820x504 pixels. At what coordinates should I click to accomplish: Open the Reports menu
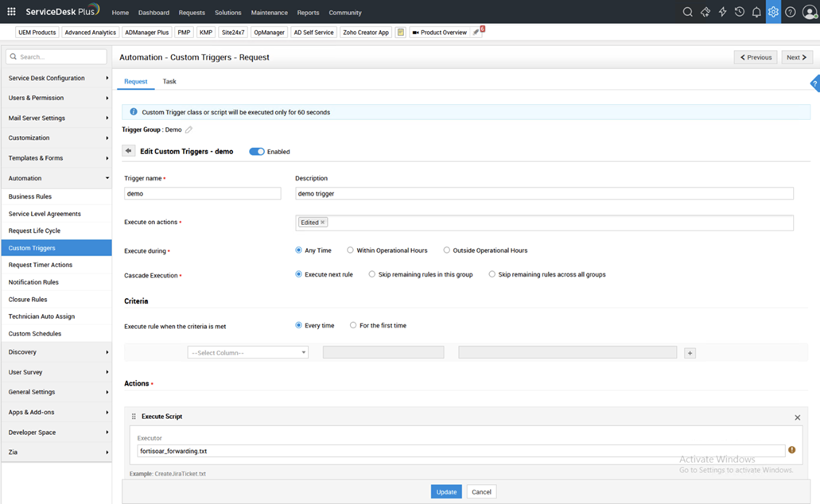click(308, 13)
